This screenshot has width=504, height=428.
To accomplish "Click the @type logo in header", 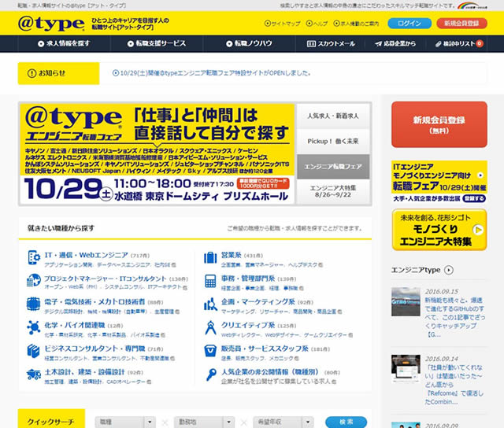I will click(x=51, y=23).
